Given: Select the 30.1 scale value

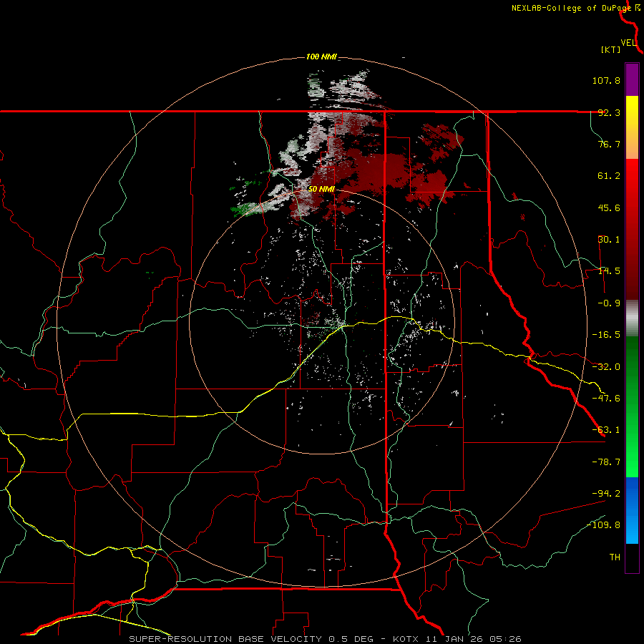Looking at the screenshot, I should pyautogui.click(x=609, y=240).
